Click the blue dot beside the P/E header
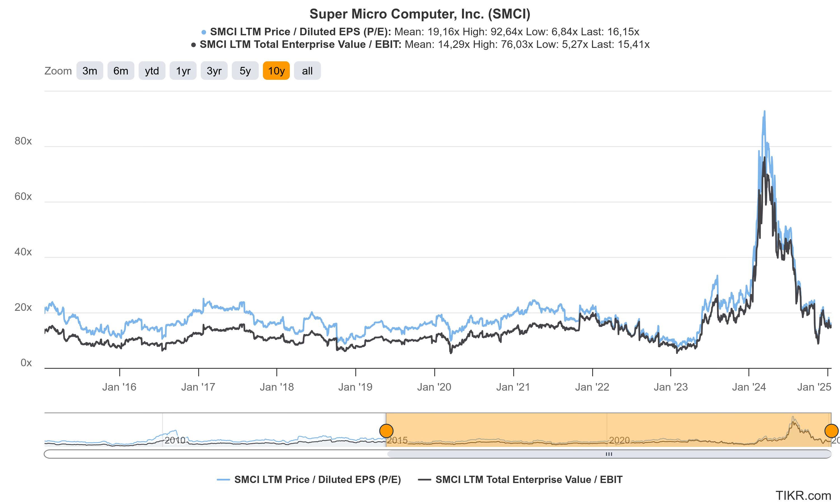840x504 pixels. pos(204,32)
